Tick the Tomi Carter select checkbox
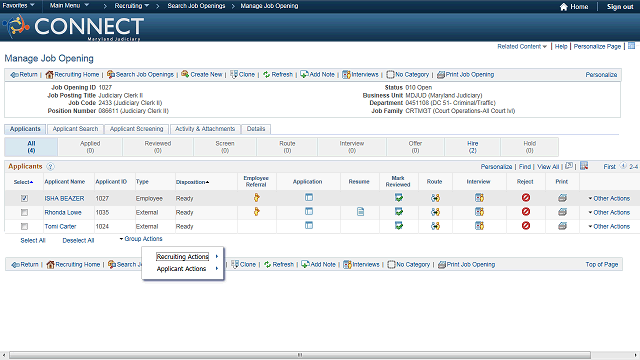The height and width of the screenshot is (360, 640). [x=24, y=227]
